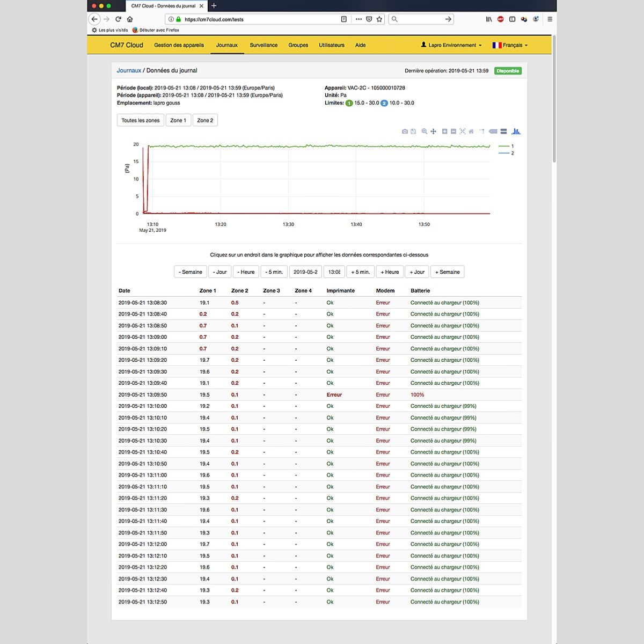The width and height of the screenshot is (644, 644).
Task: Open the Lapro Environnement account dropdown
Action: click(451, 45)
